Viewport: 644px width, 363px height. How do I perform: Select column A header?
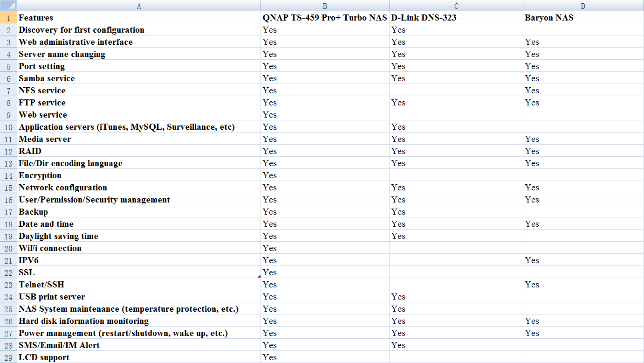[x=138, y=6]
